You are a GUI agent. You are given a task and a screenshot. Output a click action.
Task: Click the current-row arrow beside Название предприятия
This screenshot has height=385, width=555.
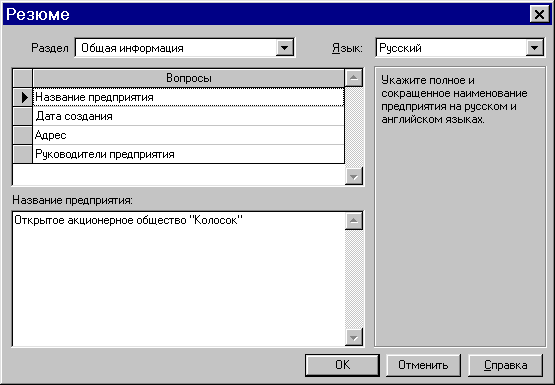coord(23,97)
